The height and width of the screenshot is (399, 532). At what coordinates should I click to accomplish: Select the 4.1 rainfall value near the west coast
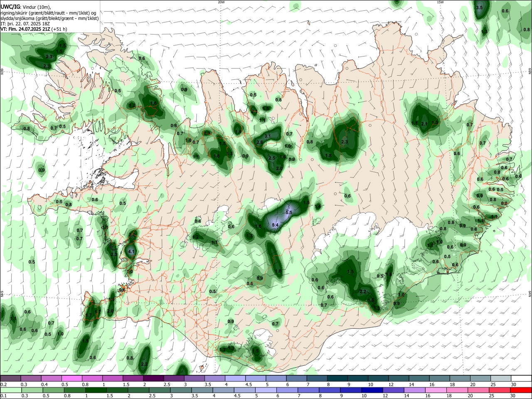click(x=131, y=251)
